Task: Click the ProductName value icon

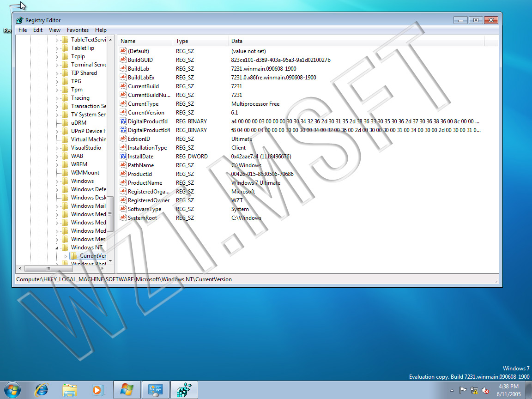Action: 123,182
